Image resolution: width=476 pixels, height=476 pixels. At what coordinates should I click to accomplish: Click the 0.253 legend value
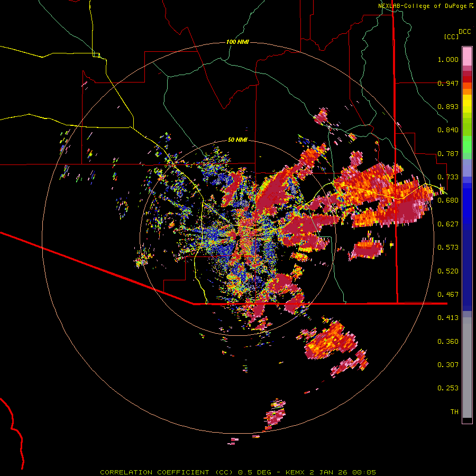tap(448, 388)
